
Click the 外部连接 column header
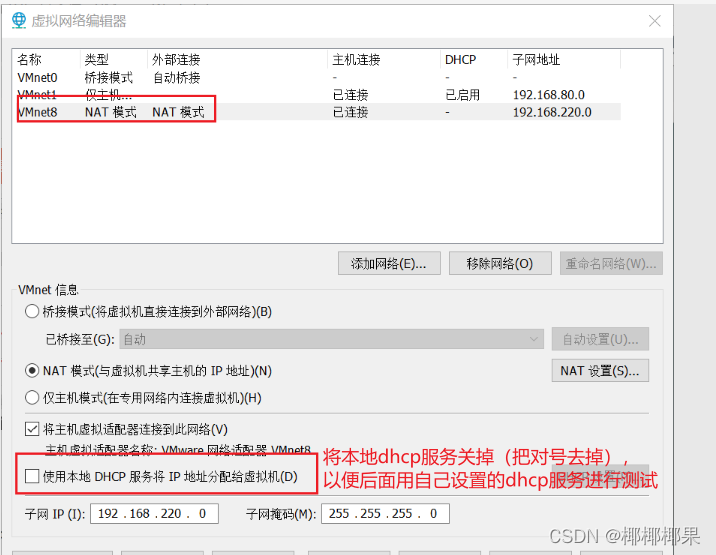(x=237, y=59)
